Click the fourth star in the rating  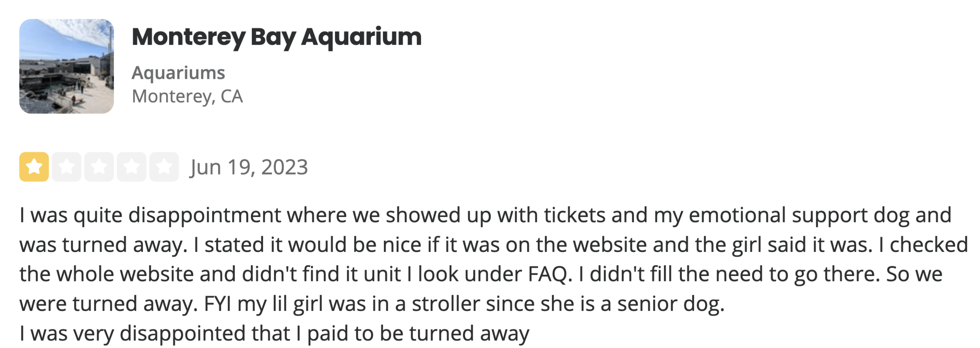coord(131,168)
